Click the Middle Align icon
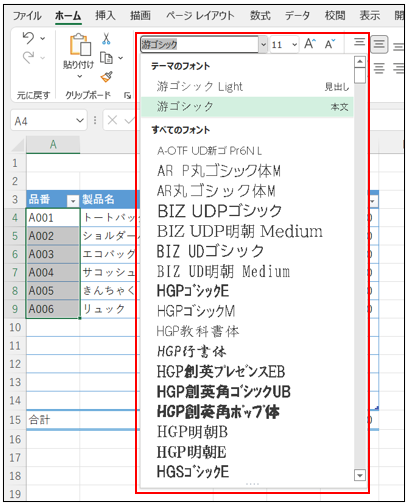Screen dimensions: 406x503 coord(379,44)
